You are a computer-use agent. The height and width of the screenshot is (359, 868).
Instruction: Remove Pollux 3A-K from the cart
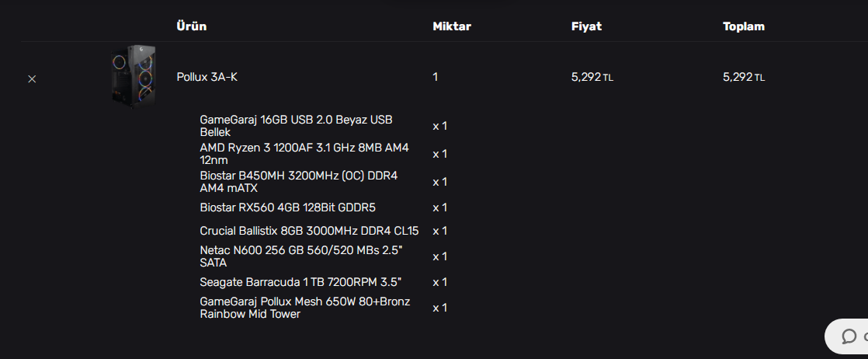[x=32, y=79]
